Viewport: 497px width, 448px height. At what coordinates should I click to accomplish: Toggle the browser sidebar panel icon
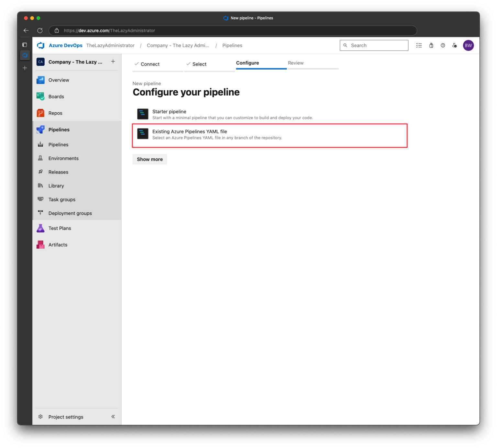pos(25,45)
